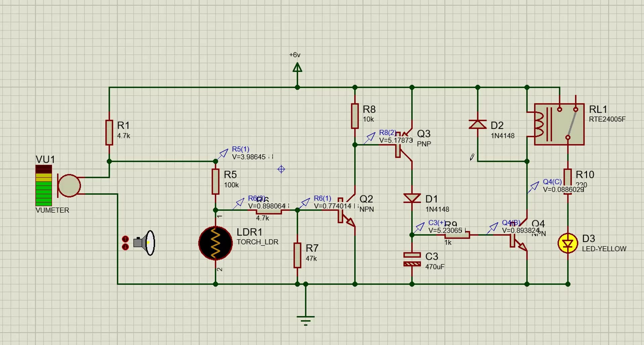The width and height of the screenshot is (644, 345).
Task: Toggle the upper red dot on the speaker source
Action: (x=125, y=239)
